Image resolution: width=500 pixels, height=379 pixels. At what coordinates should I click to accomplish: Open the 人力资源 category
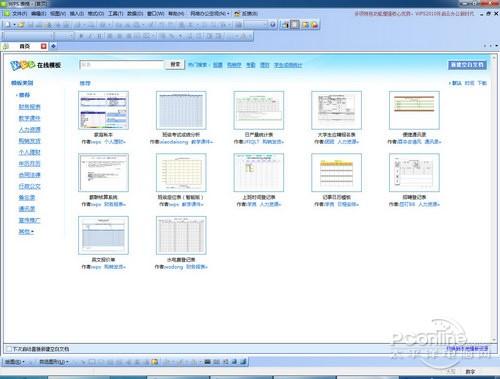[x=29, y=129]
